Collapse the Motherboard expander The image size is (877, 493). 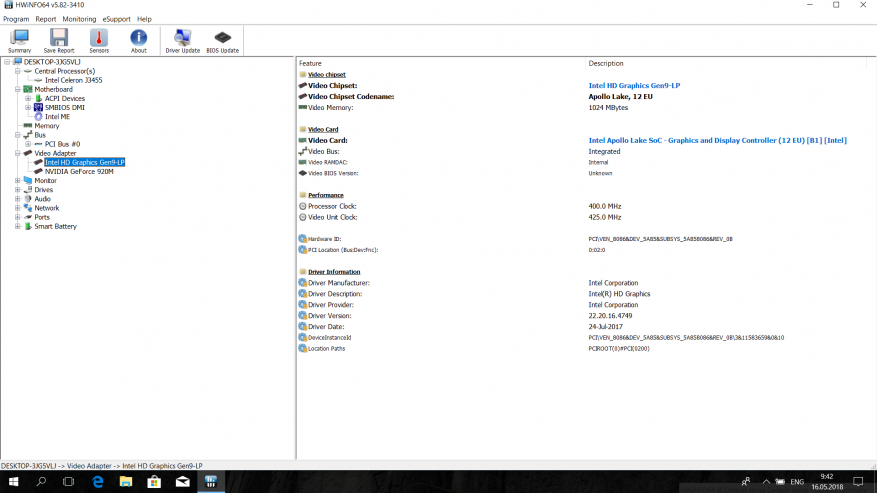pos(18,90)
